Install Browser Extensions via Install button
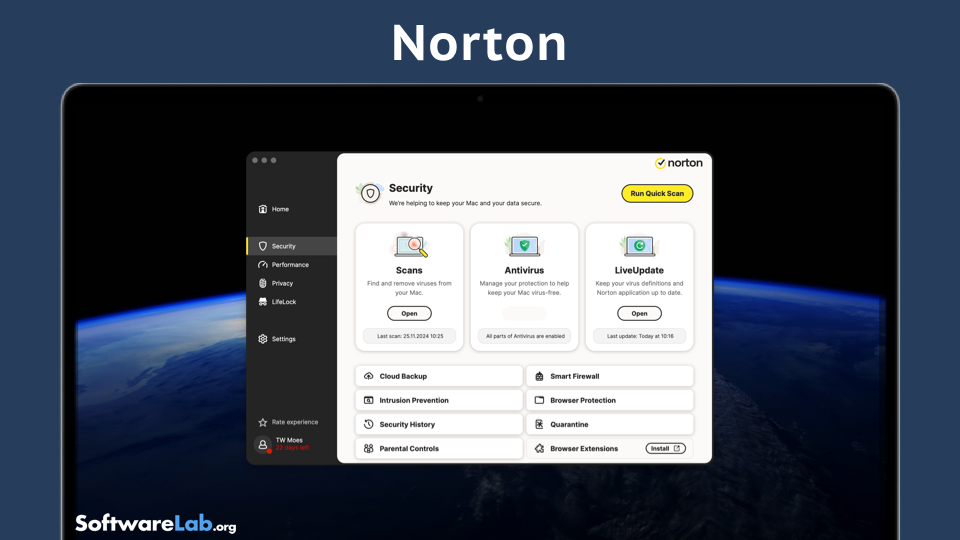The image size is (960, 540). tap(665, 448)
